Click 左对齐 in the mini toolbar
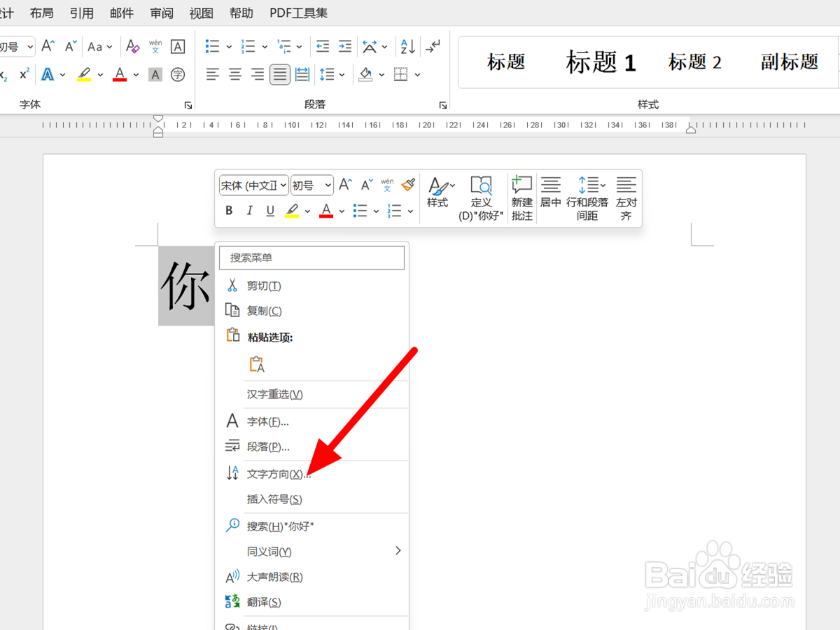 [626, 198]
